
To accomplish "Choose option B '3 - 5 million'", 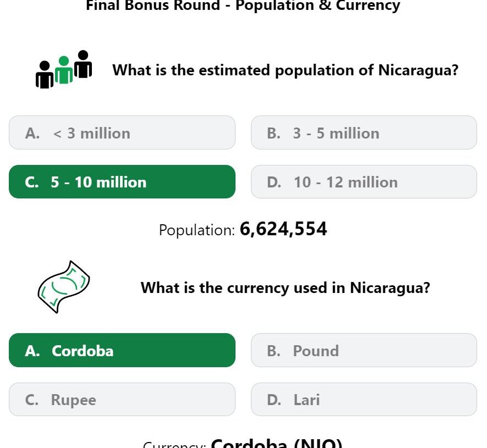I will click(x=364, y=133).
